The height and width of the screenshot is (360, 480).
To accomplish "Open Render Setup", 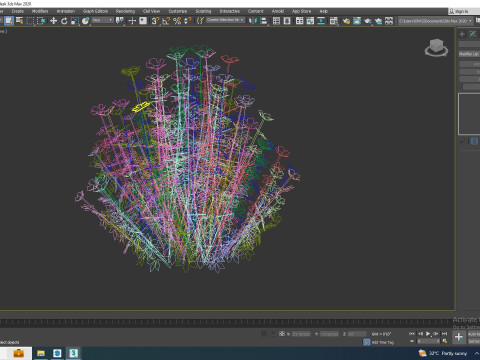I will pos(346,21).
